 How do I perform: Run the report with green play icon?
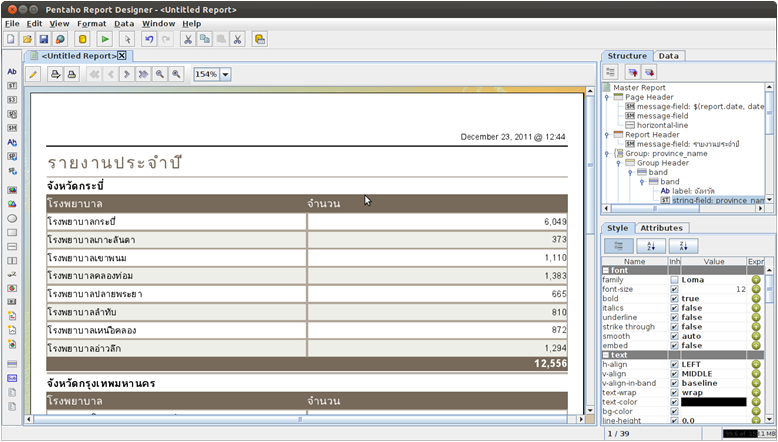[105, 39]
